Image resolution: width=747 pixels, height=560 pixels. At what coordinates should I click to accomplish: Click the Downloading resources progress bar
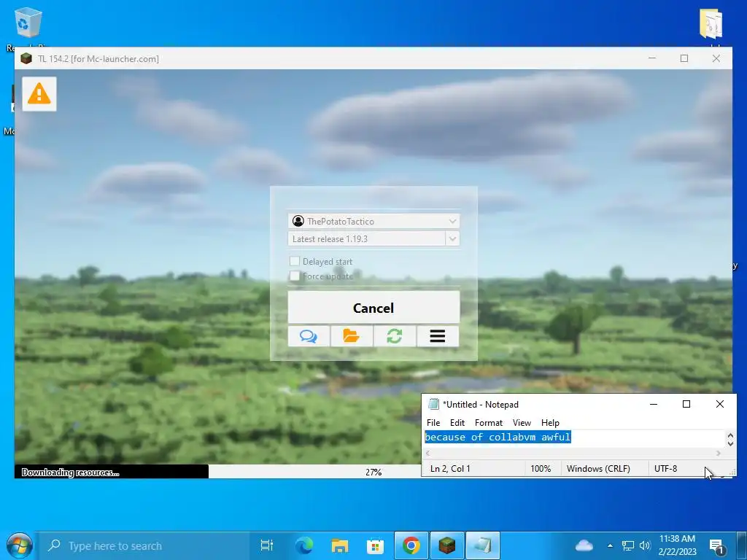(x=218, y=472)
